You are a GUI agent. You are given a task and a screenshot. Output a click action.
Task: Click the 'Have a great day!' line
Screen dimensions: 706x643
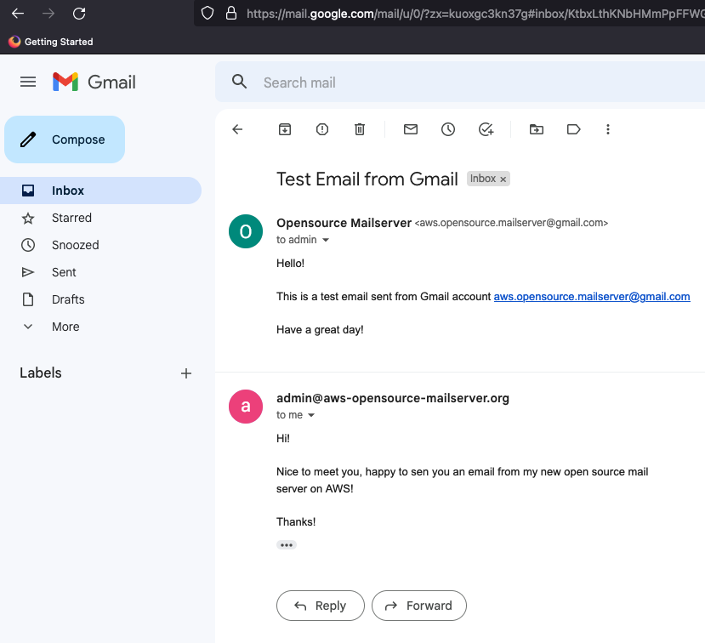point(320,330)
